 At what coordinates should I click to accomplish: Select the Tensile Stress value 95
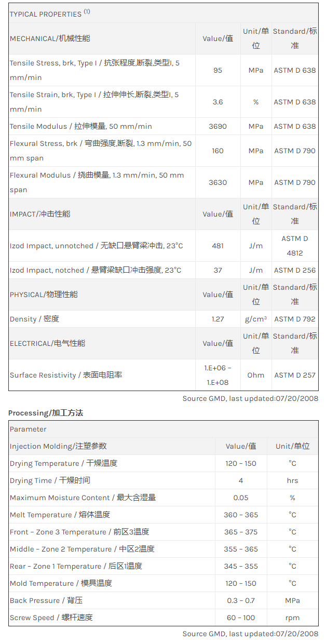coord(218,70)
